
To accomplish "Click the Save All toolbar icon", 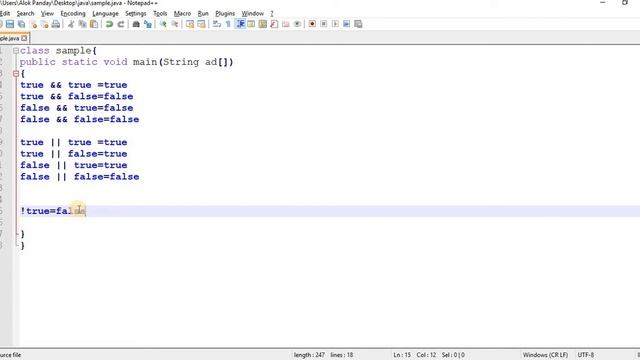I will 21,24.
